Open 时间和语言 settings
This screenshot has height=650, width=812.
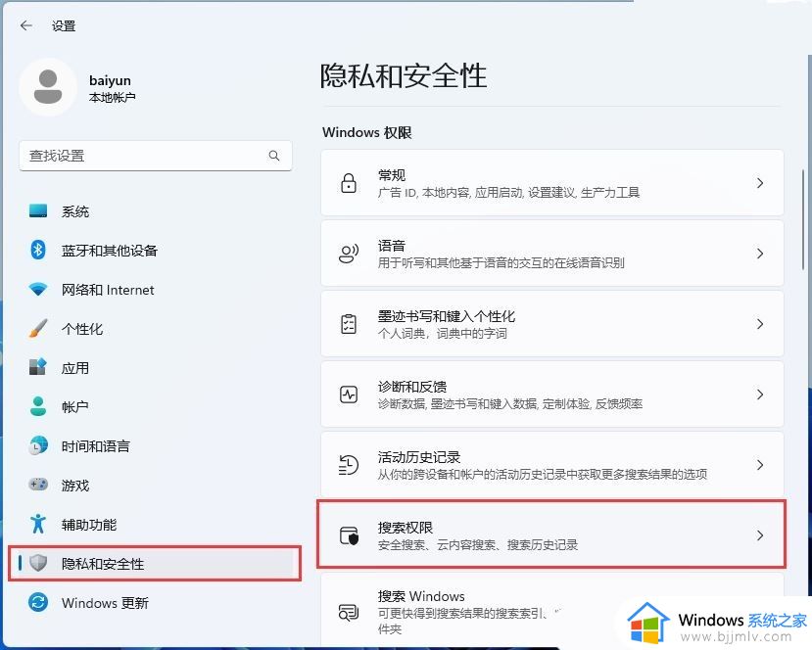[156, 445]
